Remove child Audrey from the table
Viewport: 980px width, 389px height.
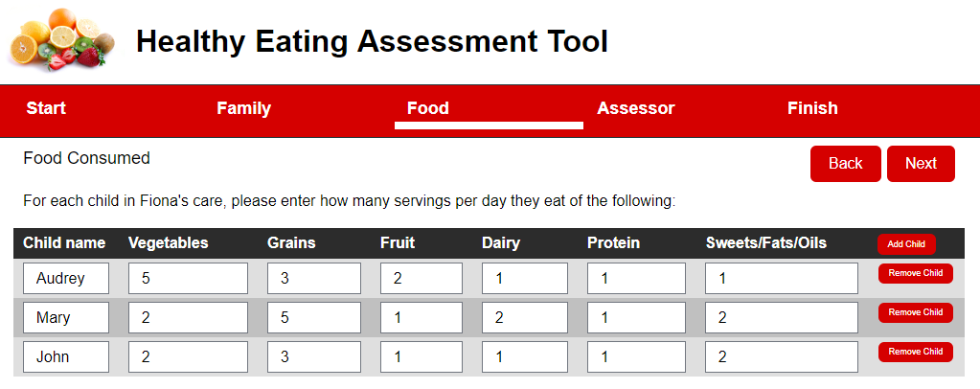point(915,273)
